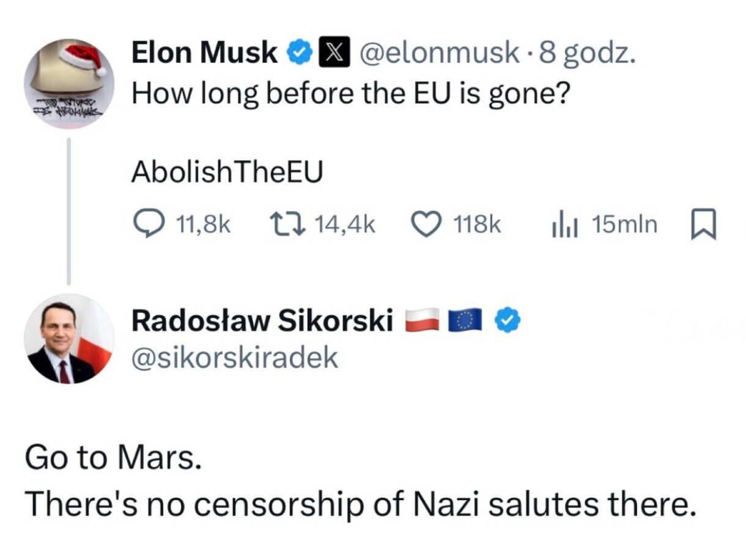The width and height of the screenshot is (746, 560).
Task: Open the @sikorskiradek handle link
Action: (x=235, y=358)
